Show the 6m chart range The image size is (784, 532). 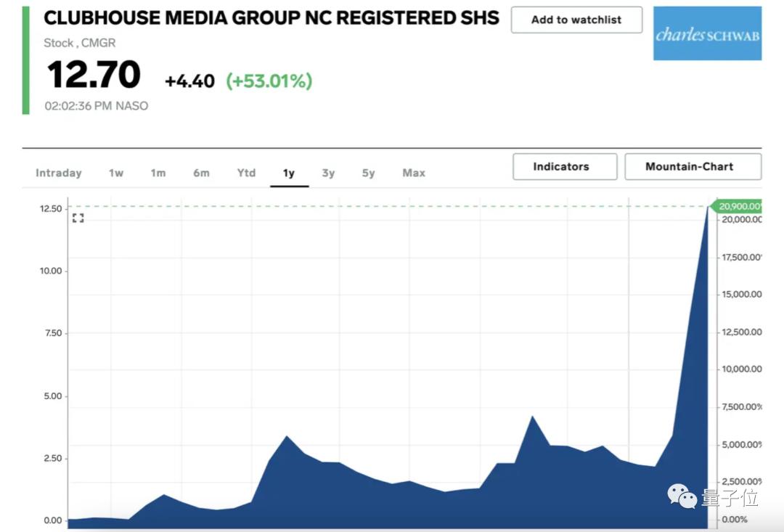(201, 173)
